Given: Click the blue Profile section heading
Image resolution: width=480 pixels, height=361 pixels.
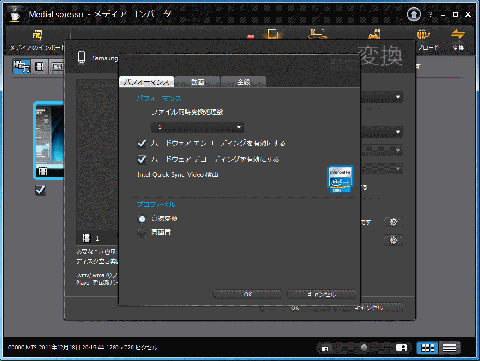Looking at the screenshot, I should [156, 204].
